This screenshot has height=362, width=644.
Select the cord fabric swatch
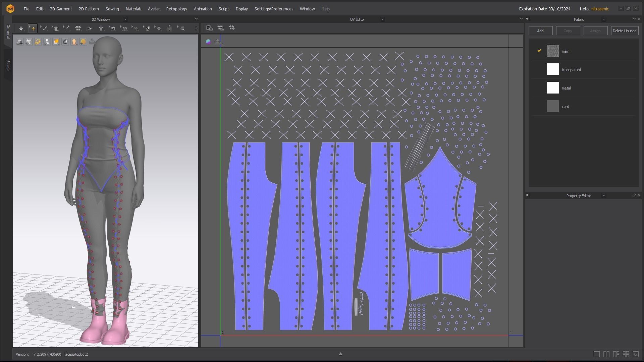tap(553, 106)
